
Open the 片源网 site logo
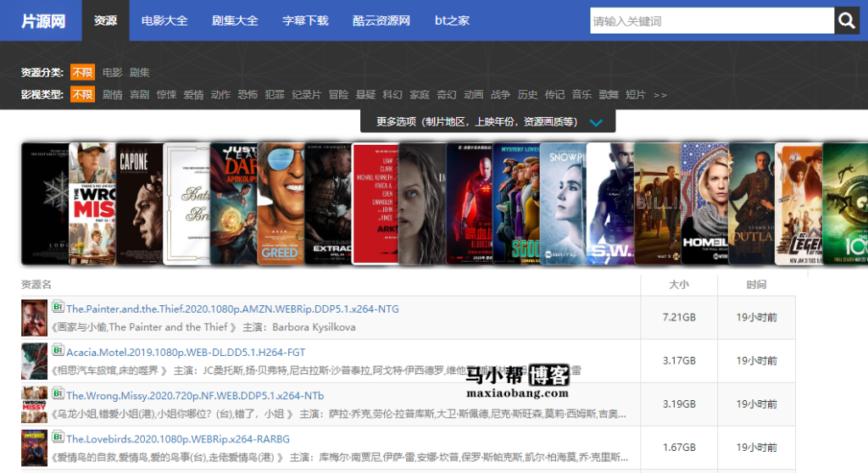43,21
